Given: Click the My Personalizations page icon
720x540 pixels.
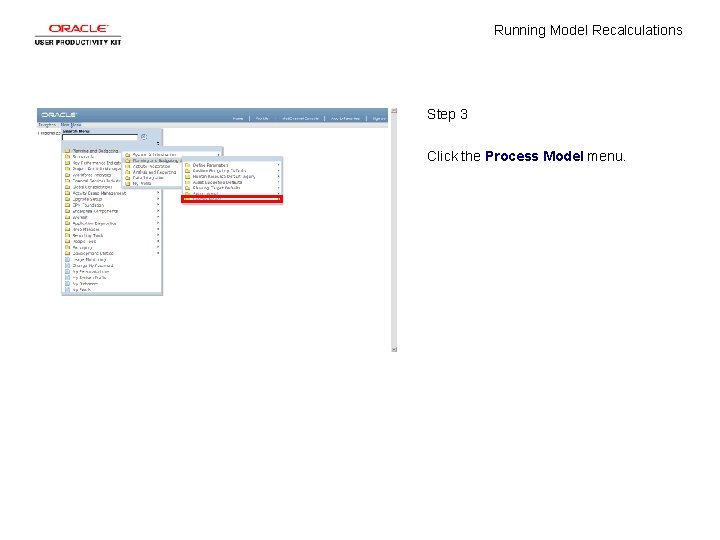Looking at the screenshot, I should (x=68, y=271).
